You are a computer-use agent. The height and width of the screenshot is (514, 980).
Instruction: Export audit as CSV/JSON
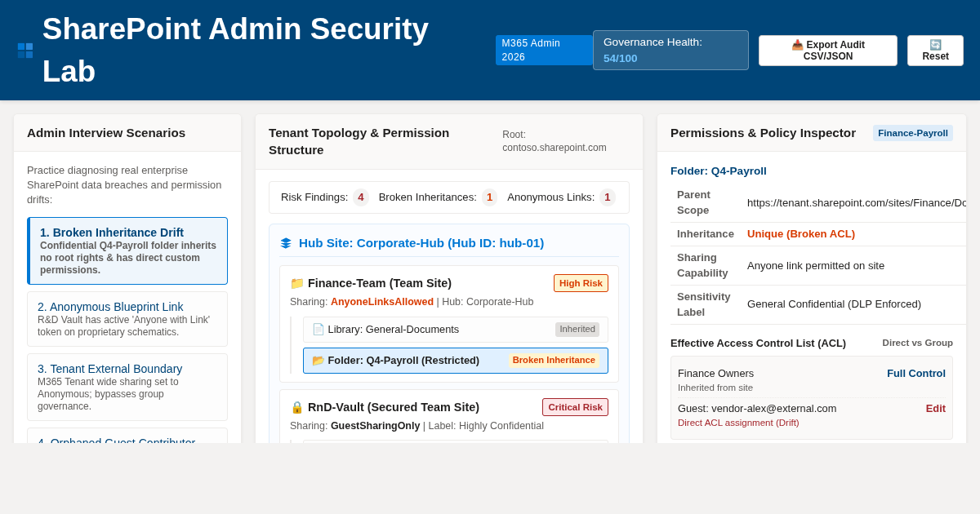(x=828, y=51)
